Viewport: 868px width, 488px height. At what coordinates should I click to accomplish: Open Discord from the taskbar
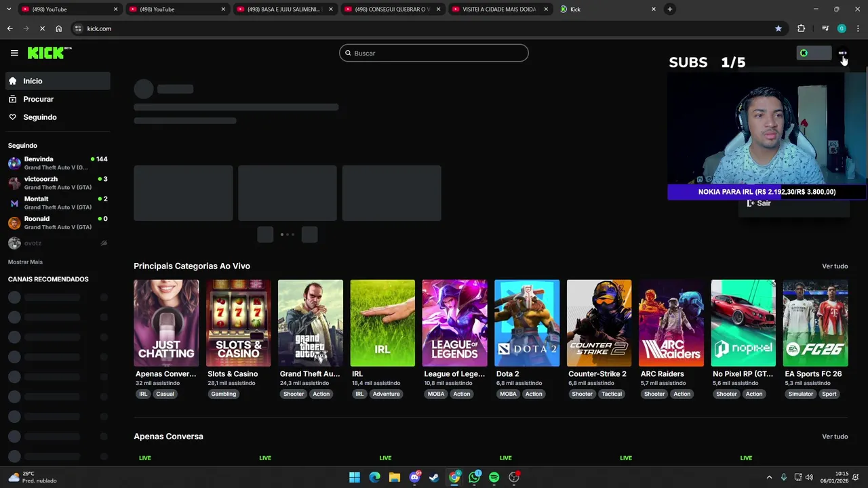[414, 478]
